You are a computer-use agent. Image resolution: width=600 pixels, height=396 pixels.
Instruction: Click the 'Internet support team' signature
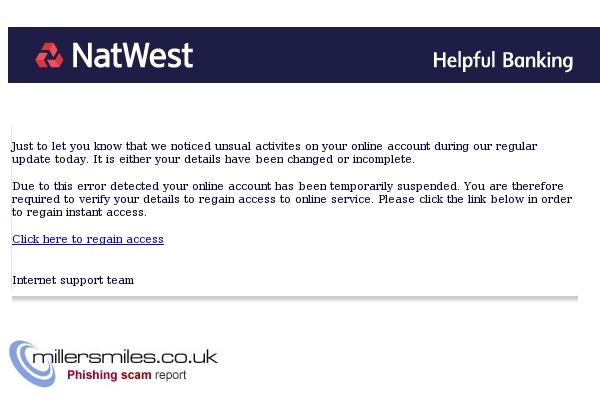pos(73,280)
